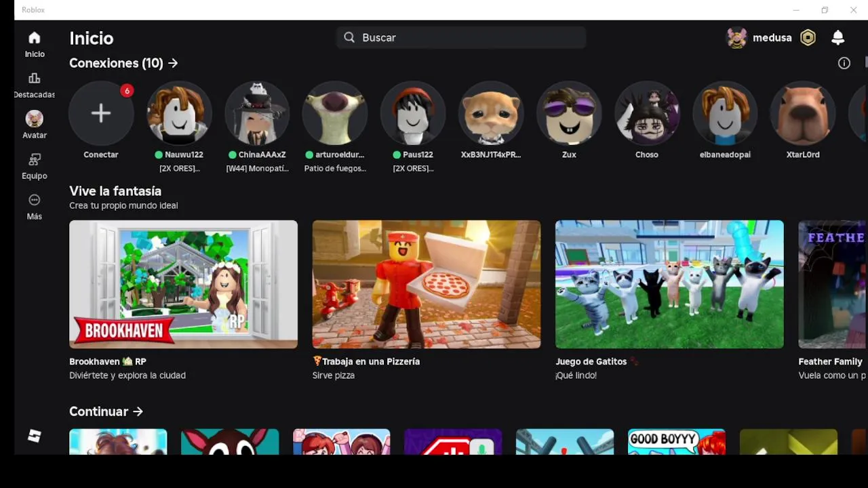Viewport: 868px width, 488px height.
Task: Click Trabaja en una Pizzería title
Action: pos(366,361)
